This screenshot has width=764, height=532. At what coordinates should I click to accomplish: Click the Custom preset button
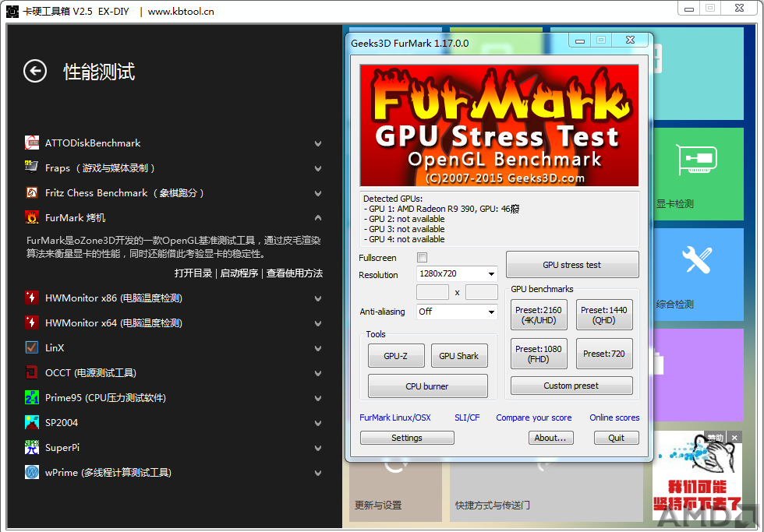pyautogui.click(x=571, y=386)
